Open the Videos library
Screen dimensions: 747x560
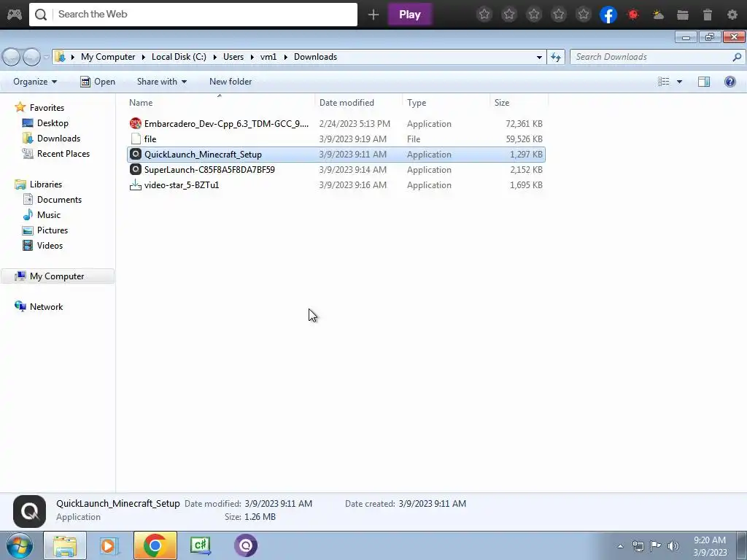pos(50,245)
